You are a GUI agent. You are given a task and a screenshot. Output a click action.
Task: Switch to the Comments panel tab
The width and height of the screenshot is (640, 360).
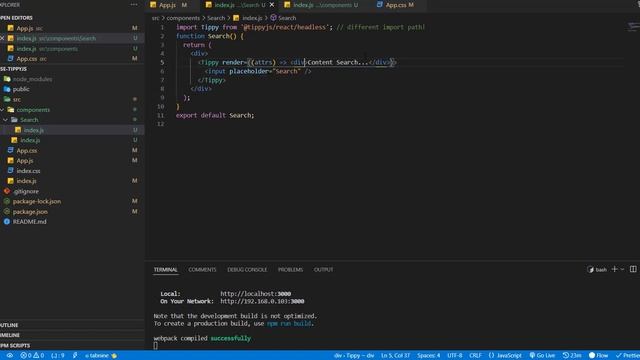pos(202,269)
